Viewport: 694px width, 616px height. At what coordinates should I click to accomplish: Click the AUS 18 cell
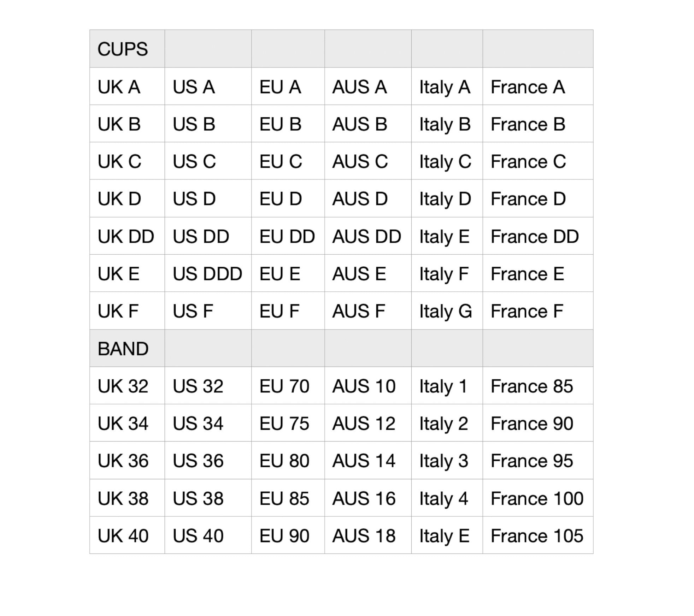point(368,535)
